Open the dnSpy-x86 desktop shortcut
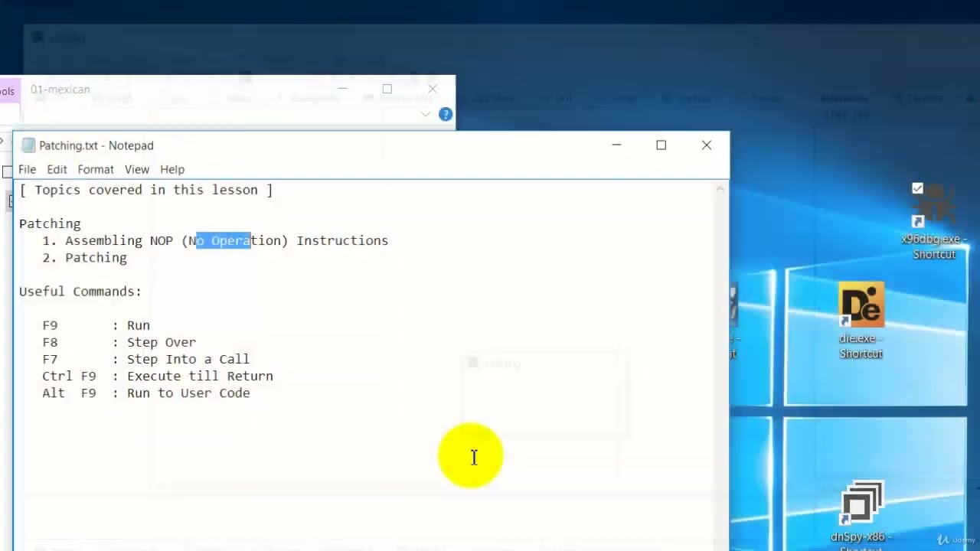Image resolution: width=980 pixels, height=551 pixels. (x=861, y=514)
